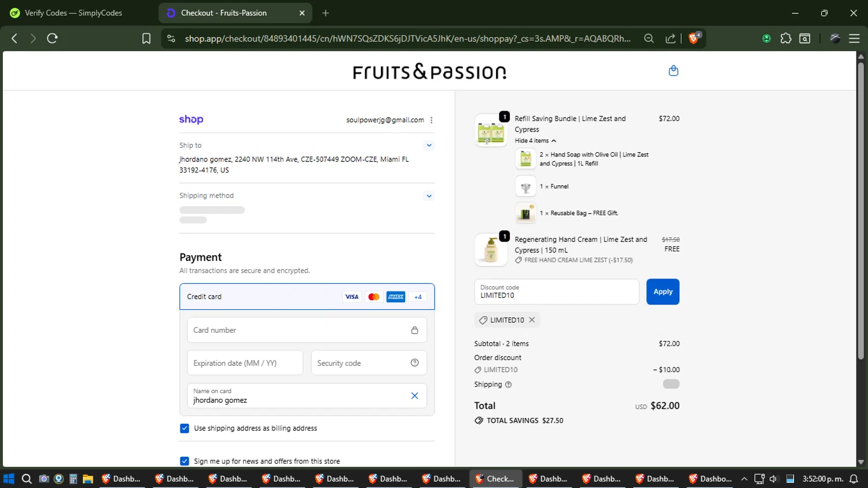The height and width of the screenshot is (488, 868).
Task: Remove the LIMITED10 discount tag
Action: click(532, 320)
